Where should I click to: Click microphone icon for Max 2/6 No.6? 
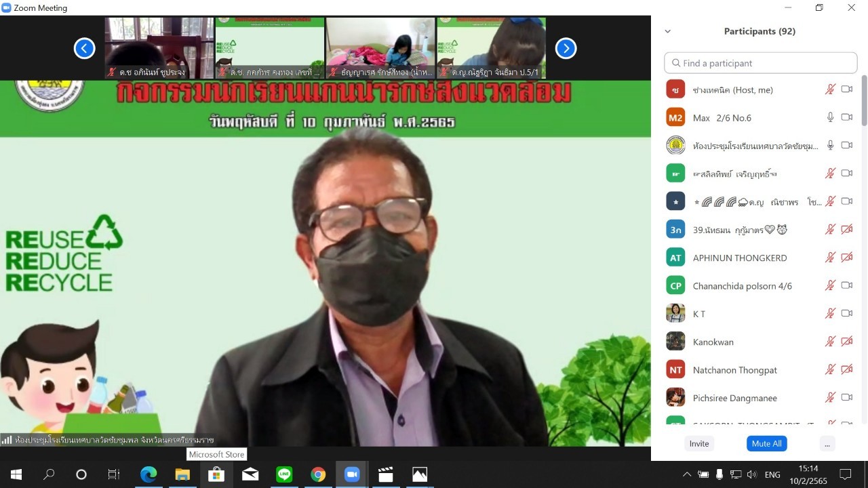(x=830, y=117)
